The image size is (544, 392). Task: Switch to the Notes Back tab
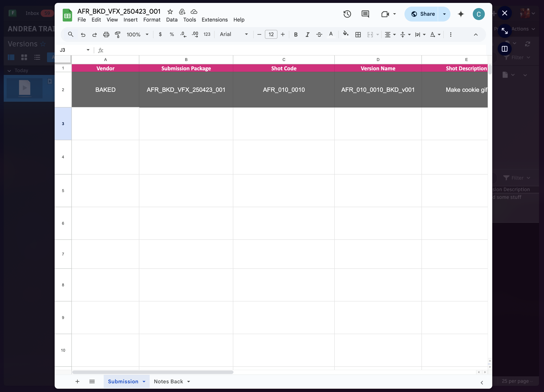[168, 381]
